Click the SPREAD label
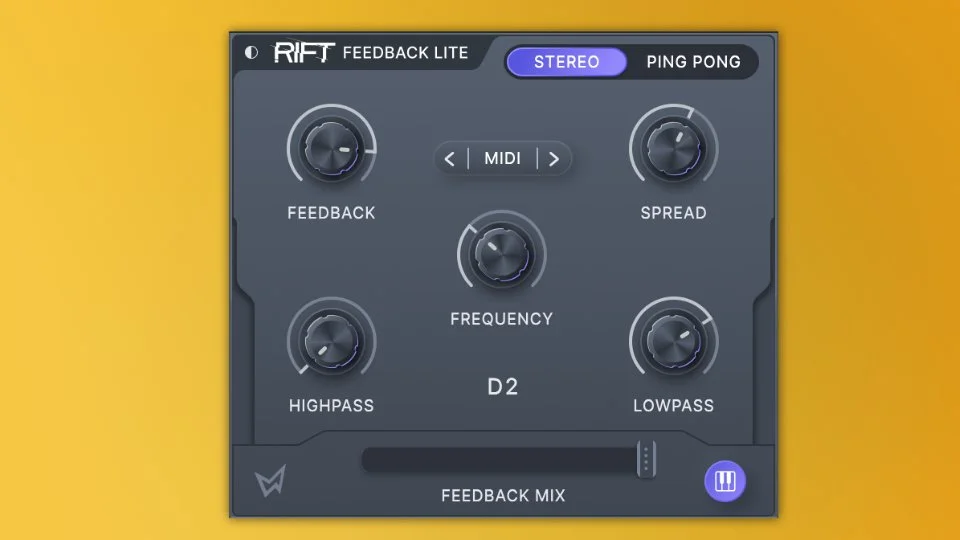The image size is (960, 540). pyautogui.click(x=673, y=213)
